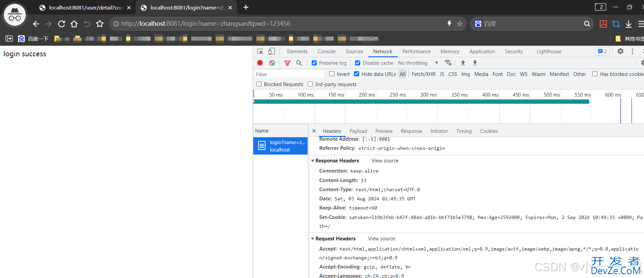Bookmark page with the toolbar star icon
Viewport: 644px width, 278px height.
[x=100, y=24]
